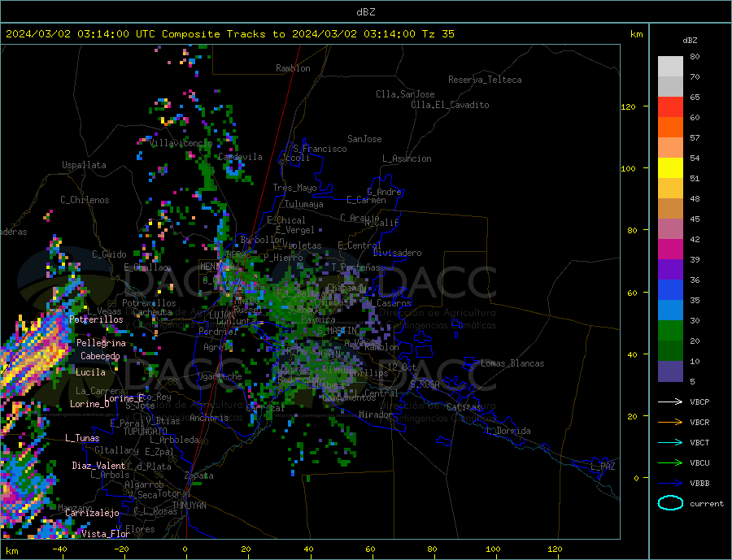The height and width of the screenshot is (560, 732).
Task: Click the 'SanJose' map label
Action: point(364,139)
